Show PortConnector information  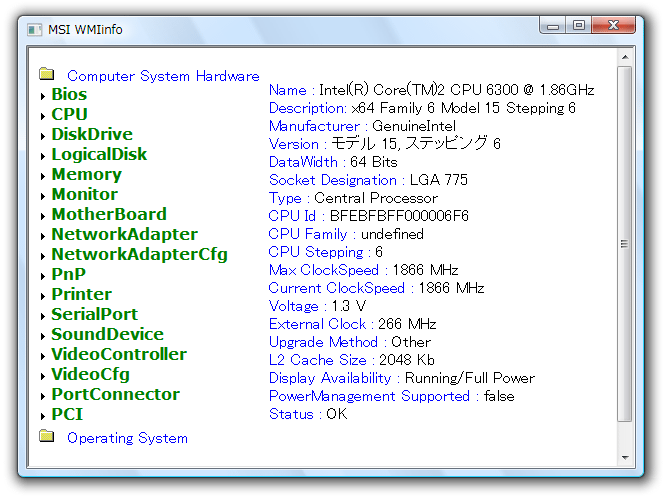[115, 395]
